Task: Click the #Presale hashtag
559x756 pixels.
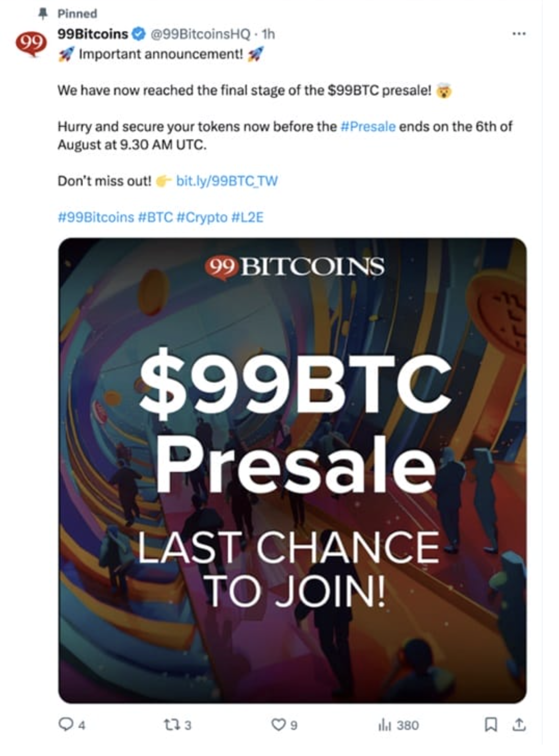Action: [368, 126]
